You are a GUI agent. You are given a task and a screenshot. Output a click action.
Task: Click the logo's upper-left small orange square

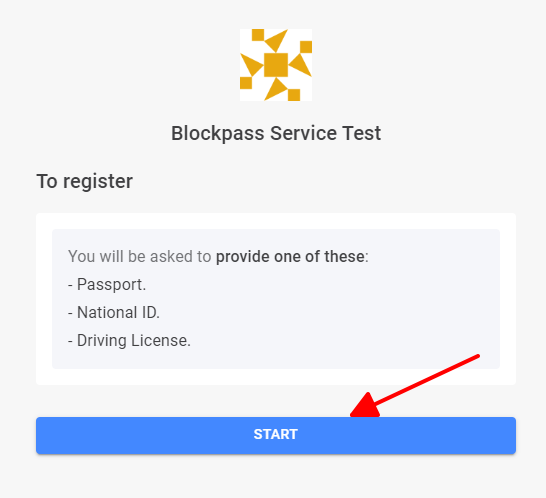258,35
